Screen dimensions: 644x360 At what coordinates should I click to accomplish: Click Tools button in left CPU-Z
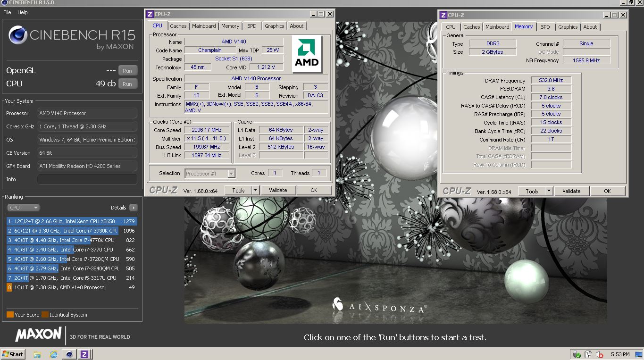click(238, 190)
